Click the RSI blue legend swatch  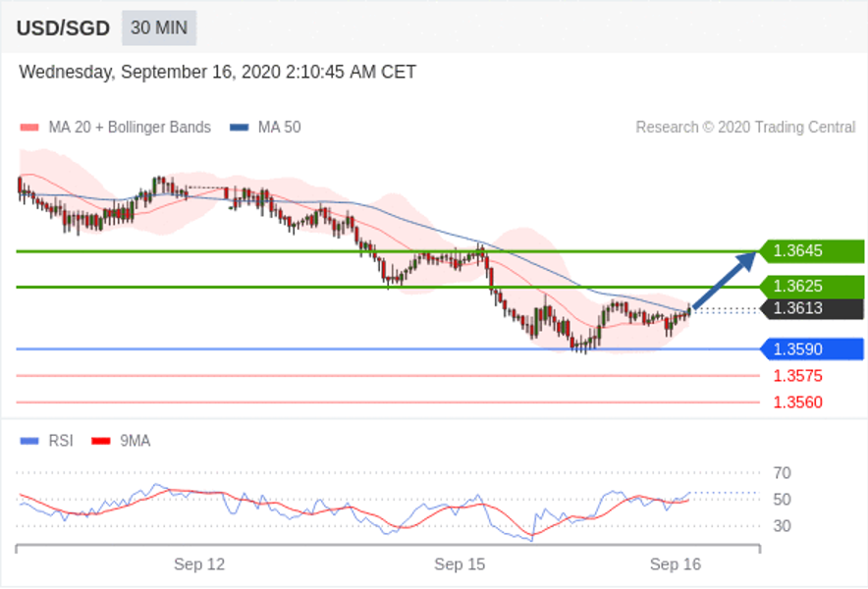(29, 441)
